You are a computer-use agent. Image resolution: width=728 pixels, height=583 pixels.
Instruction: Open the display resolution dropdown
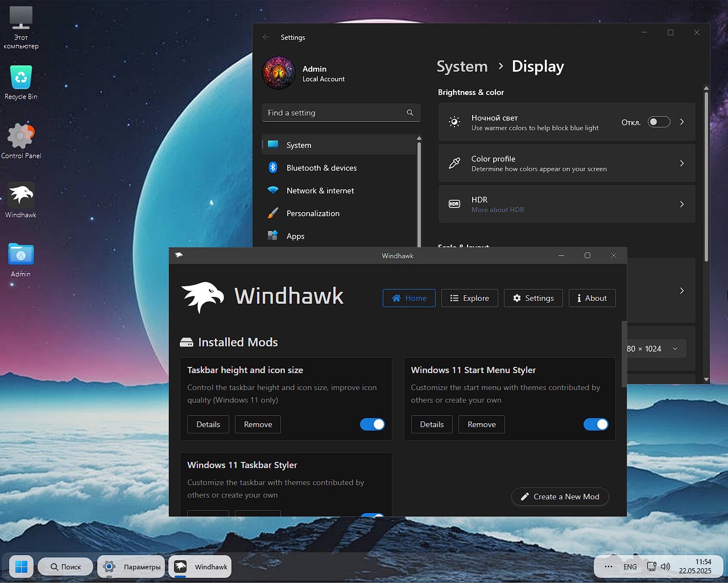[656, 349]
